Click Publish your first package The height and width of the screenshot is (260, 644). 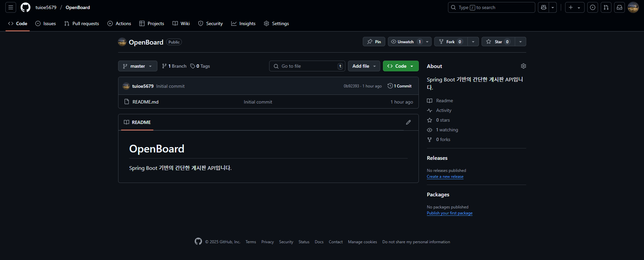pos(449,213)
